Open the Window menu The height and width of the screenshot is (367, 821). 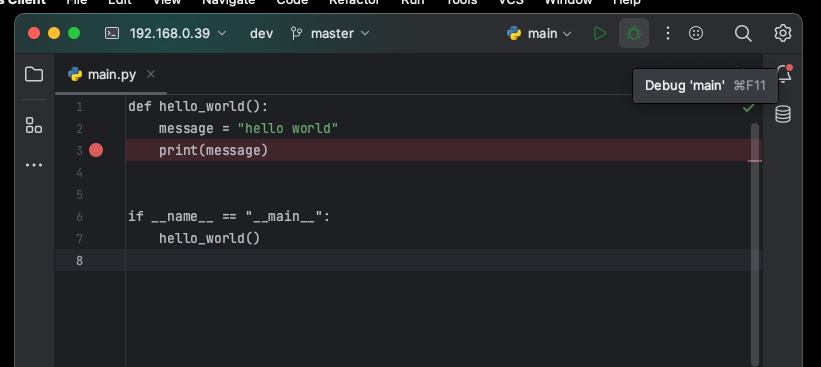click(x=568, y=2)
